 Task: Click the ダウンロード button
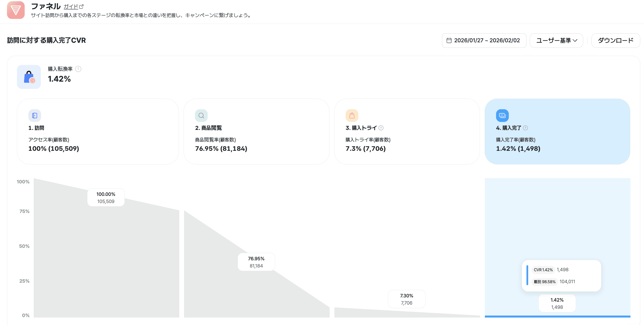(615, 41)
